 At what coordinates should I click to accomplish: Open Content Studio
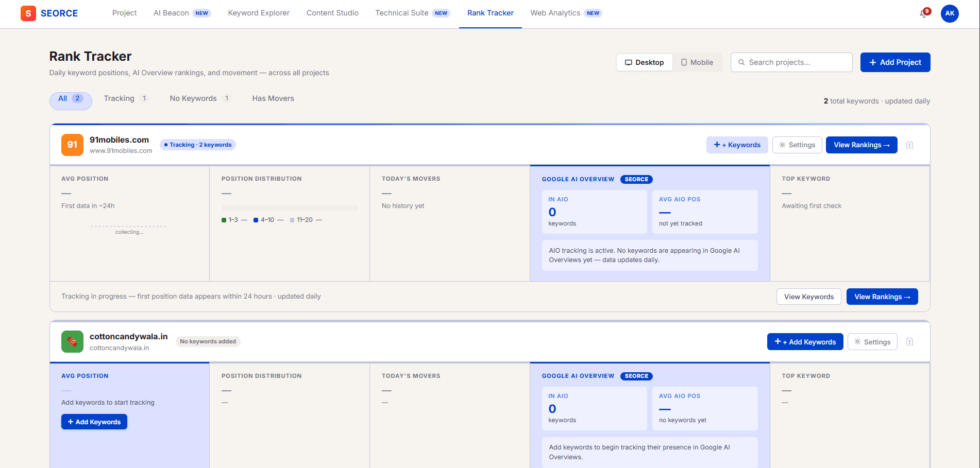(x=332, y=13)
